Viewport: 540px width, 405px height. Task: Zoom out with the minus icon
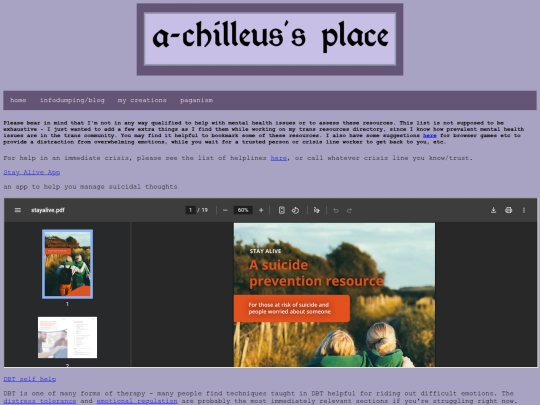225,210
